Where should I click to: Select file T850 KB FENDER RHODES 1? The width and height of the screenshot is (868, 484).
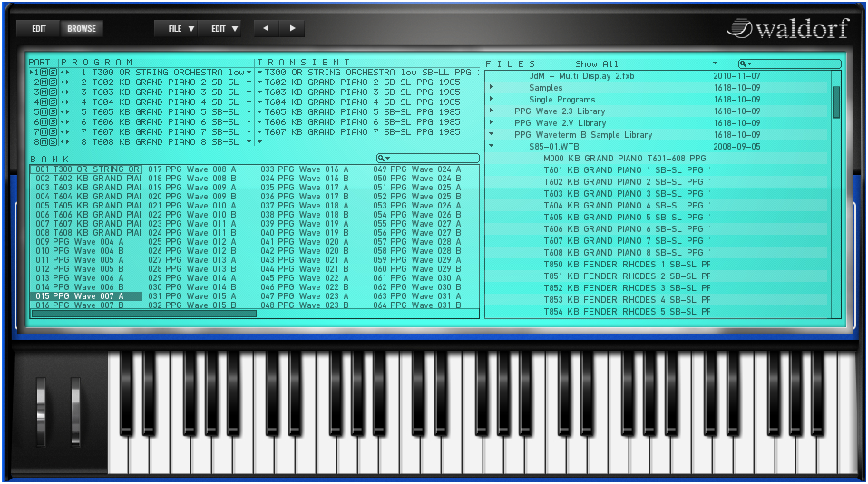coord(627,265)
